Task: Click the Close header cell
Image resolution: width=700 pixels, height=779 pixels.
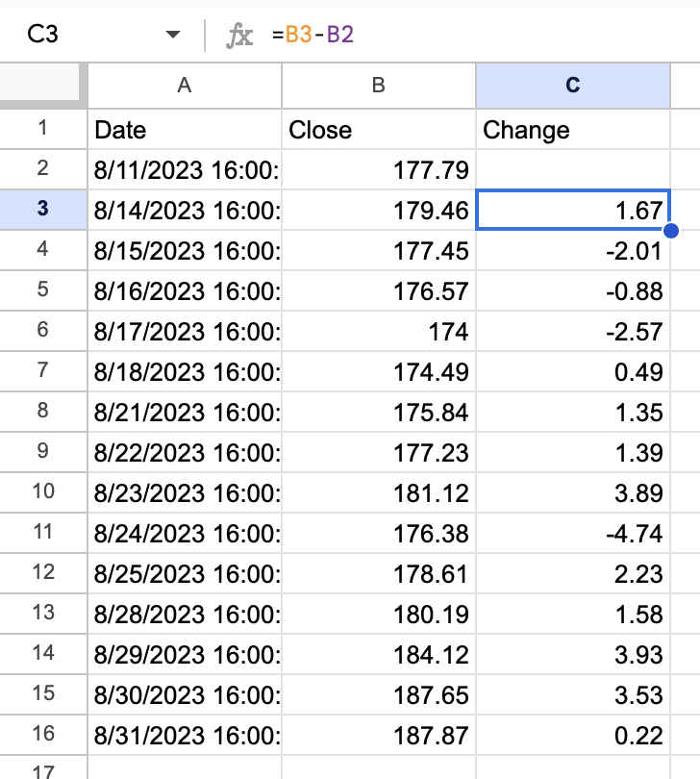Action: [x=379, y=129]
